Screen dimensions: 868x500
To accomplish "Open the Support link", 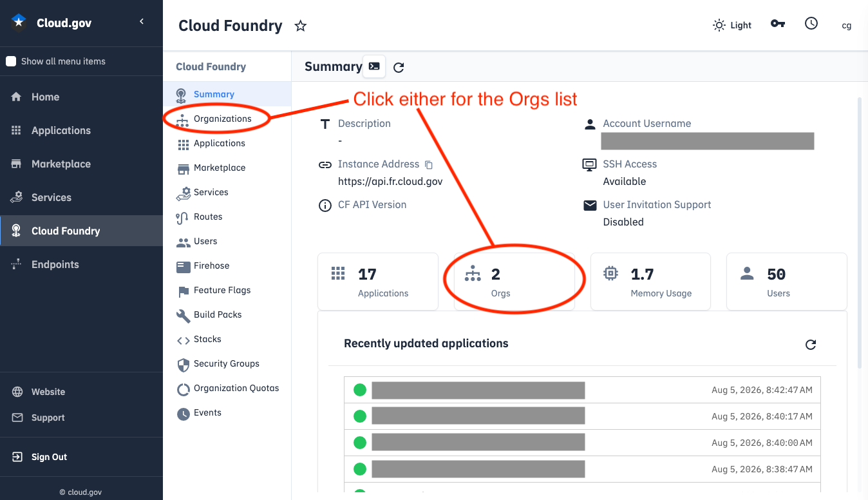I will [x=48, y=418].
